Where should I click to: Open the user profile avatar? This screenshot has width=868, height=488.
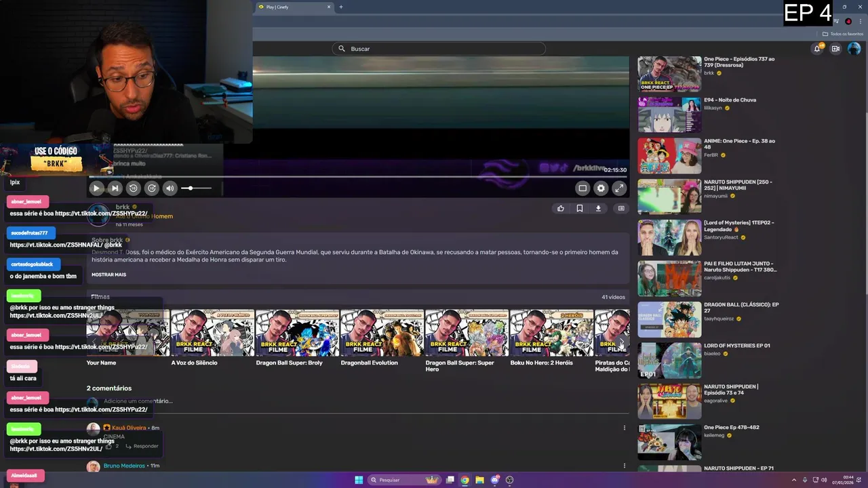[x=854, y=49]
